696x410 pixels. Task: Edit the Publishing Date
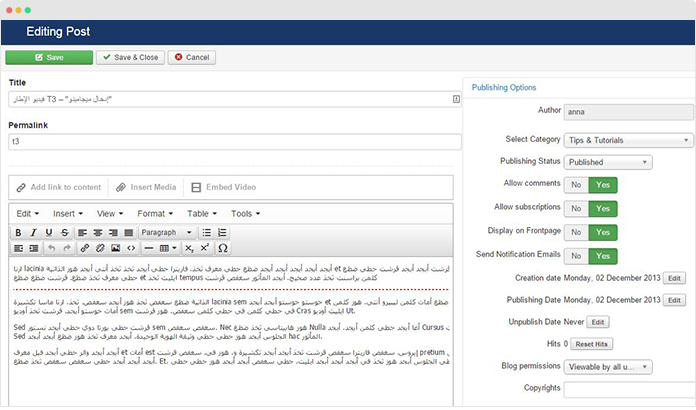pos(674,300)
